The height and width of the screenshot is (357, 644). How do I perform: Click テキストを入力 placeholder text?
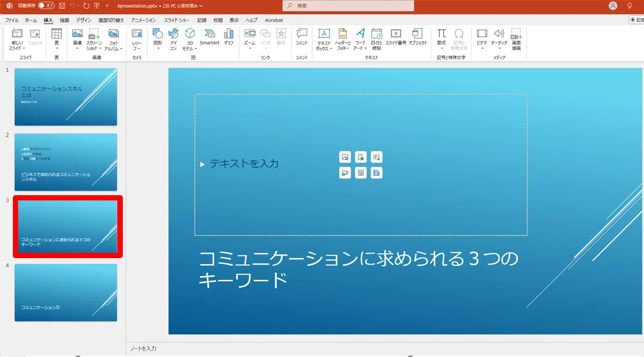coord(244,164)
